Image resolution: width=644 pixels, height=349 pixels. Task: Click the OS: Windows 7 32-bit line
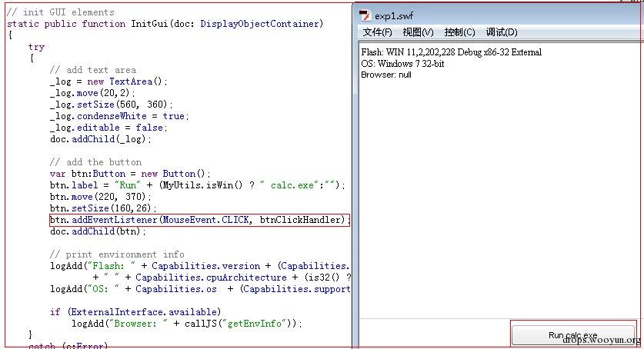(402, 64)
